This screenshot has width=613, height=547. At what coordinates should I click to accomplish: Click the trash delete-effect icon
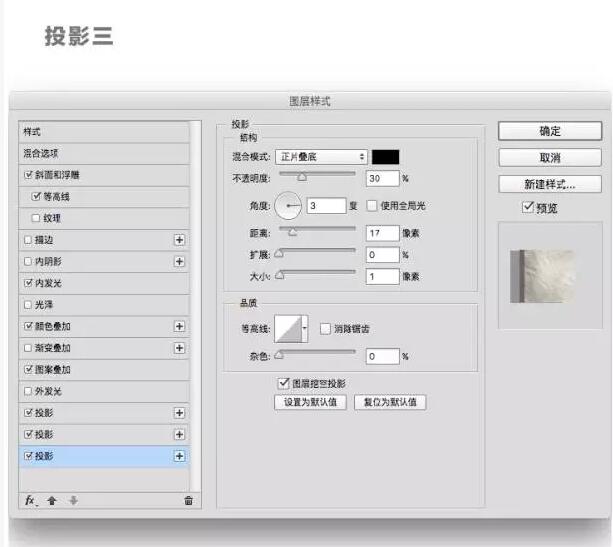pyautogui.click(x=188, y=500)
